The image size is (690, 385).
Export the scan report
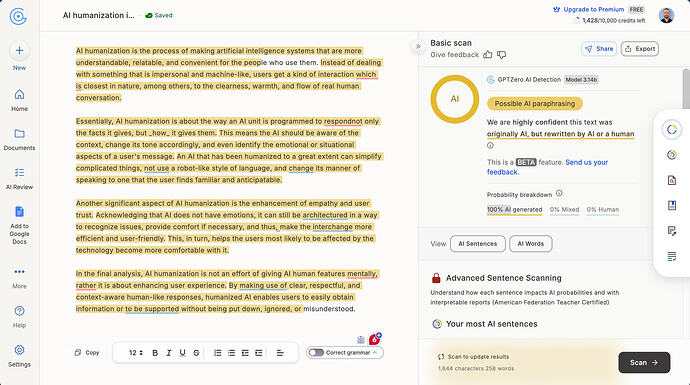pyautogui.click(x=640, y=48)
